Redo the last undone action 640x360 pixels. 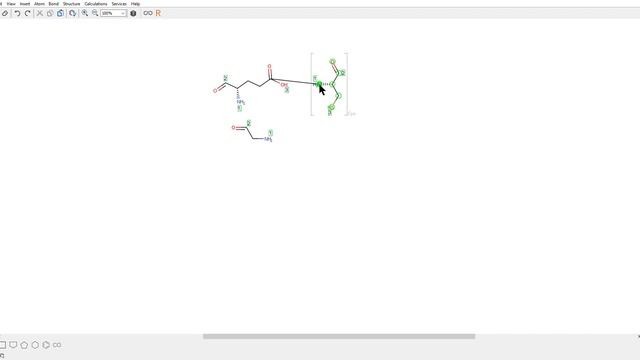pos(27,13)
